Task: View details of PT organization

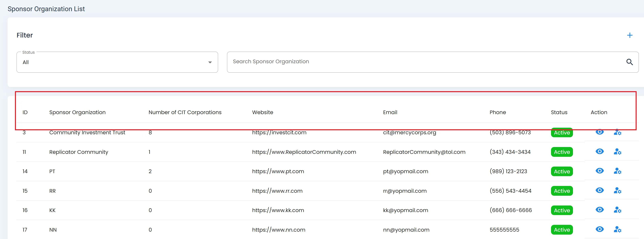Action: tap(600, 171)
